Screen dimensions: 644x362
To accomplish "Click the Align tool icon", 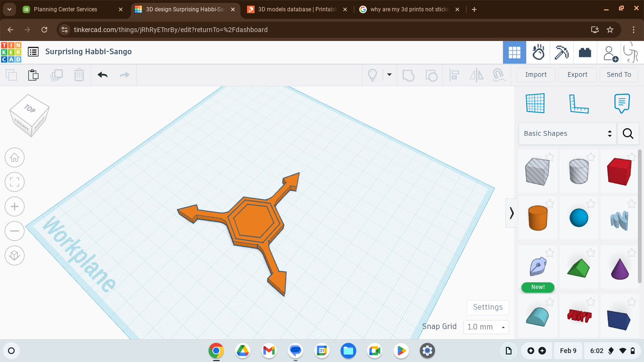I will click(454, 75).
